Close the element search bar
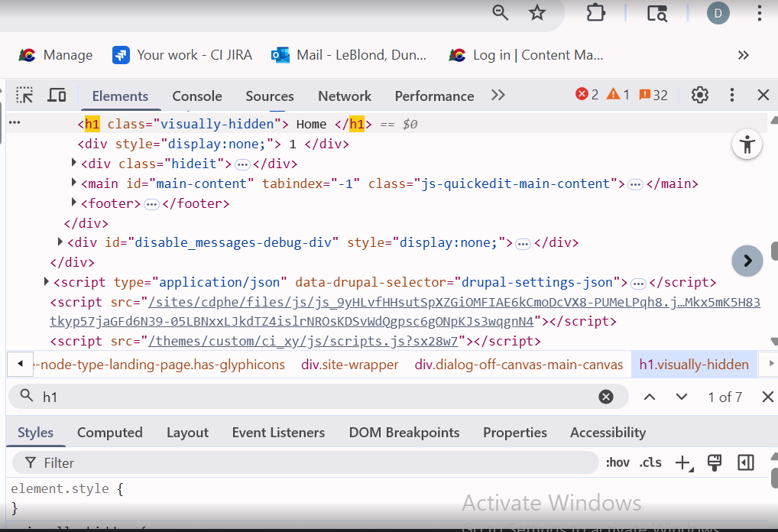The width and height of the screenshot is (778, 532). [x=767, y=397]
